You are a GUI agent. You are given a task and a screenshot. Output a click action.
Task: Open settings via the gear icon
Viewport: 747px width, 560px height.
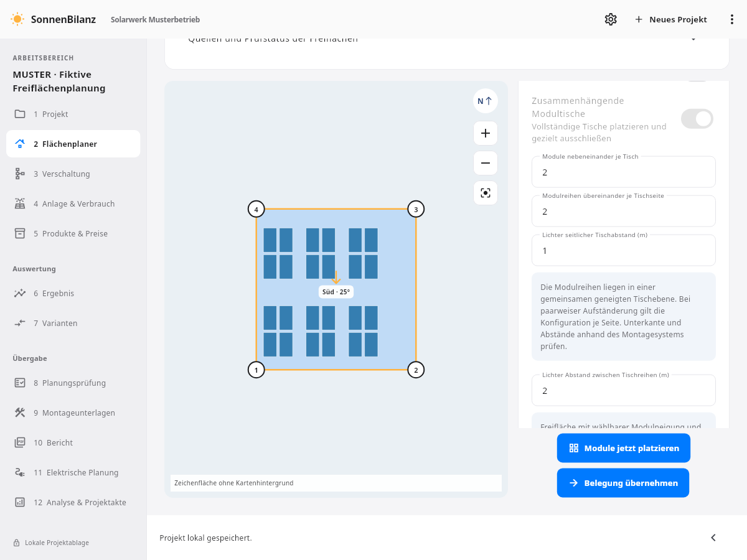coord(611,19)
